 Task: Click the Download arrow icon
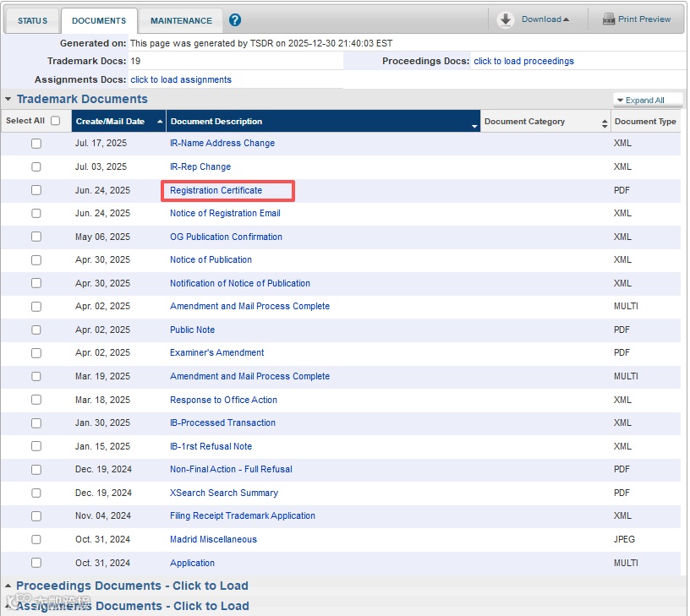[506, 19]
